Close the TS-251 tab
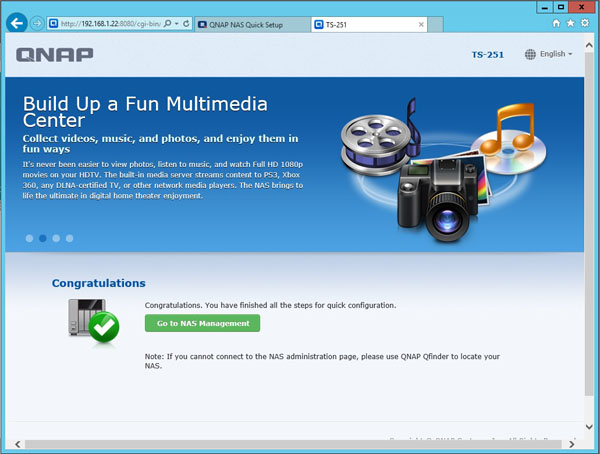The image size is (600, 454). pos(421,24)
